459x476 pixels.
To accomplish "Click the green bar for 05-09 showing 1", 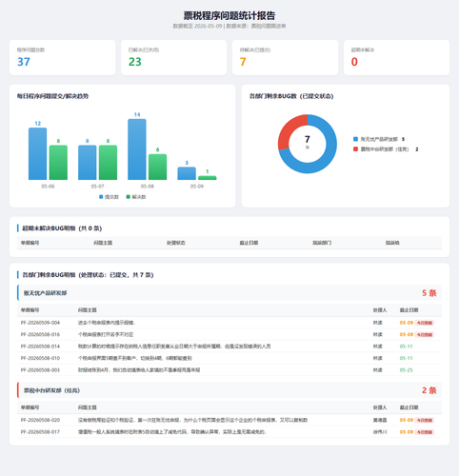I will 208,178.
